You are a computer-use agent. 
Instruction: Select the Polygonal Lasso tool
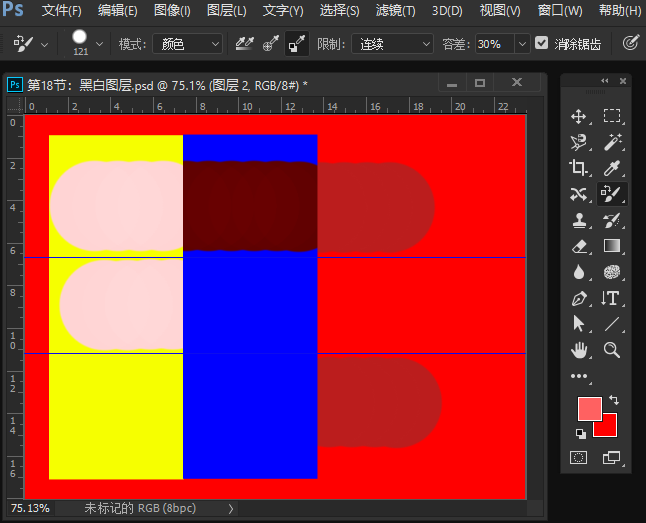tap(579, 142)
